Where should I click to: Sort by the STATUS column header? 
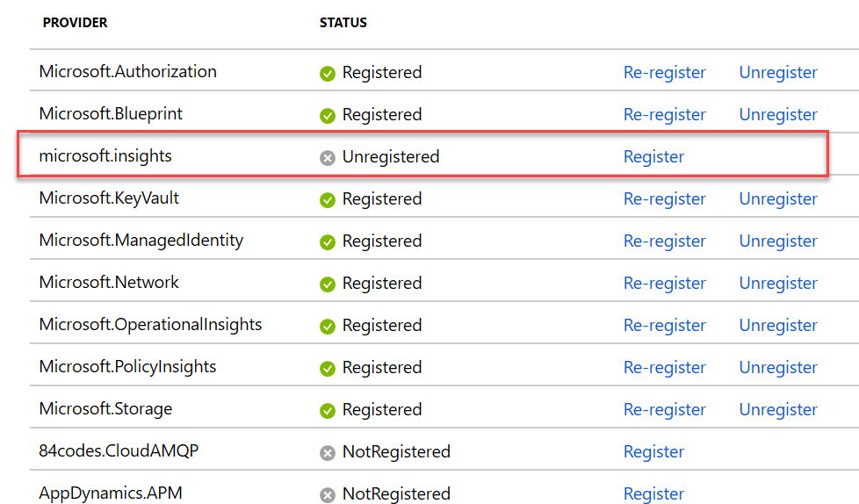click(343, 23)
